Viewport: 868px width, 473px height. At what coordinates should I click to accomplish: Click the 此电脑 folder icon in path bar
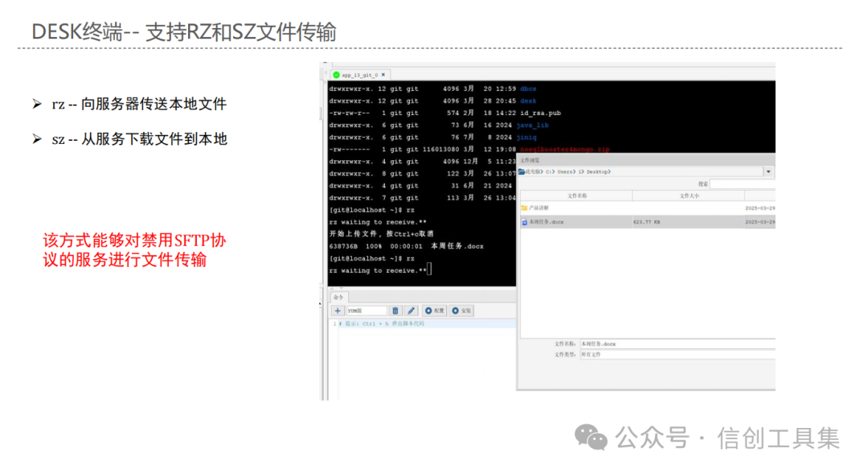tap(522, 171)
